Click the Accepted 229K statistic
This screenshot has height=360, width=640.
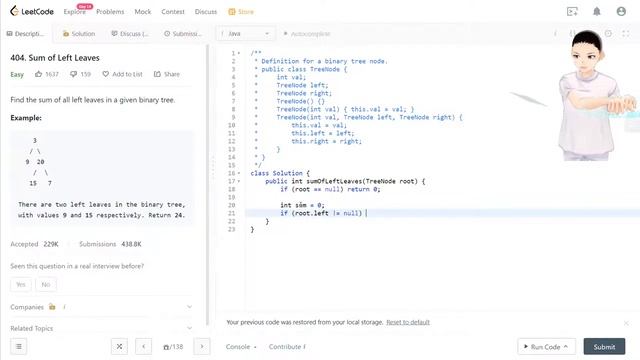coord(34,244)
